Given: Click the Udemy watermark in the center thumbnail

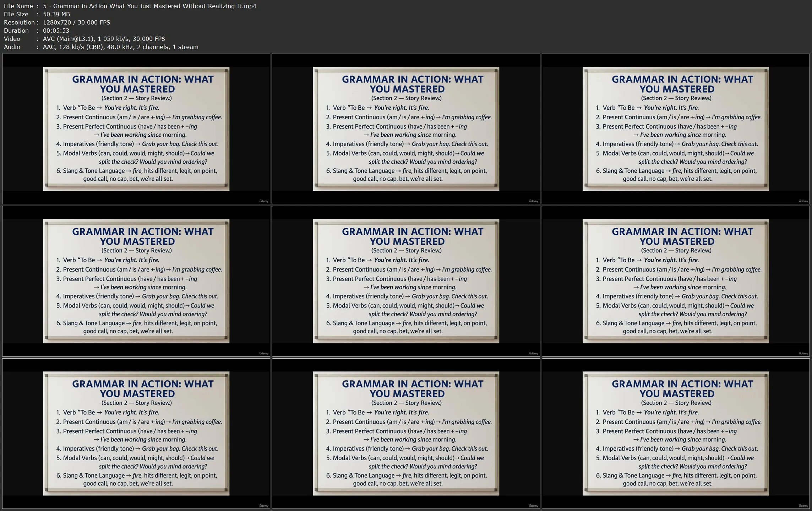Looking at the screenshot, I should click(x=534, y=353).
